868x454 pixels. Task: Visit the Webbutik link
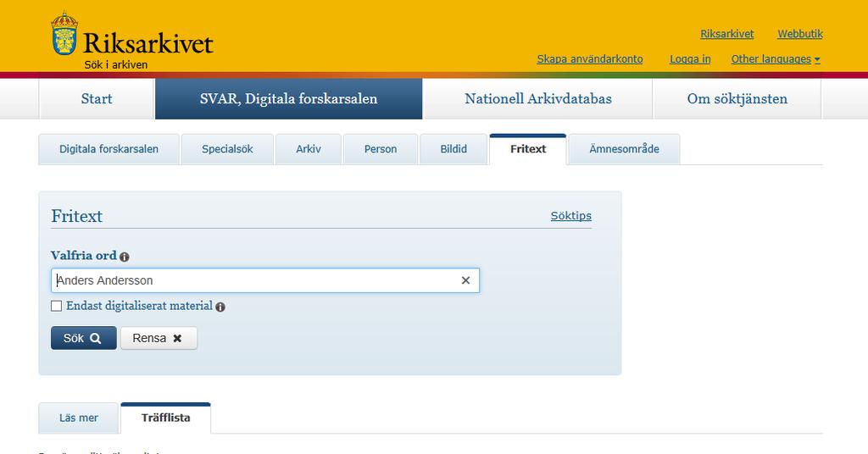point(800,34)
